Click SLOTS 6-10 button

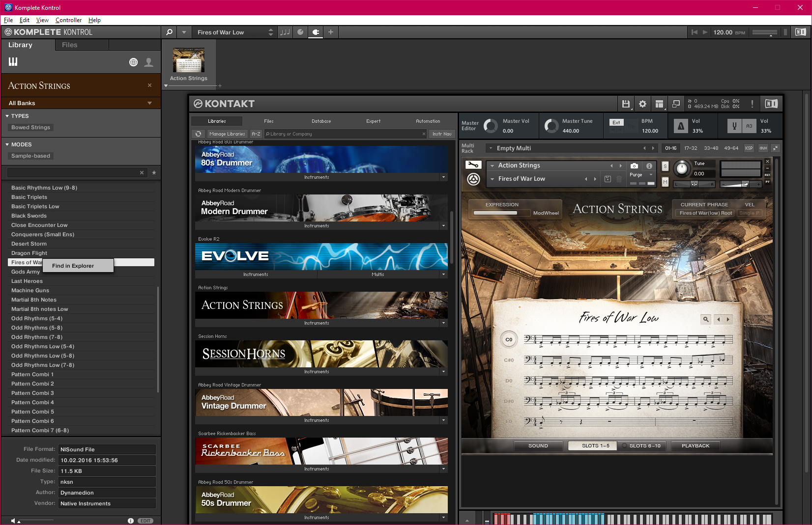point(642,446)
